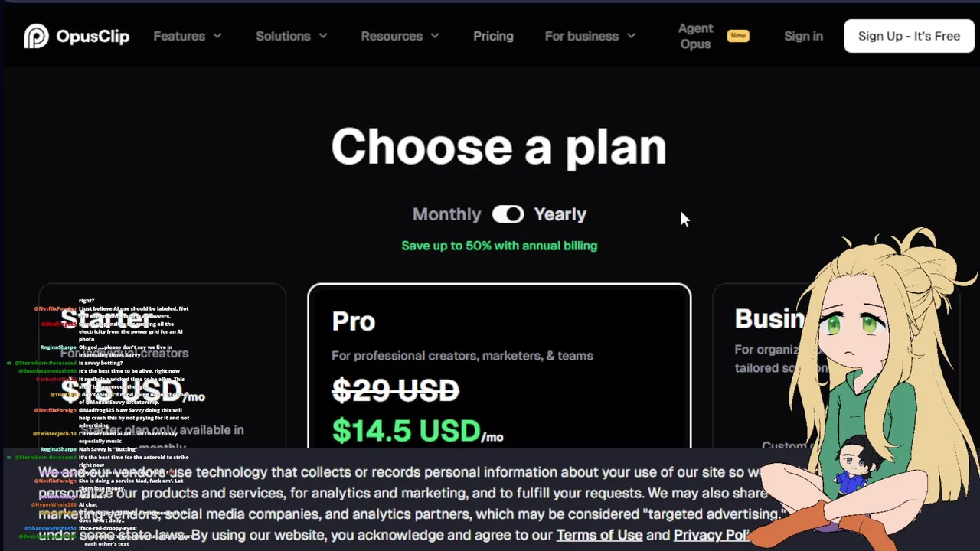Screen dimensions: 980x551
Task: Expand the Features dropdown chevron
Action: tap(217, 36)
